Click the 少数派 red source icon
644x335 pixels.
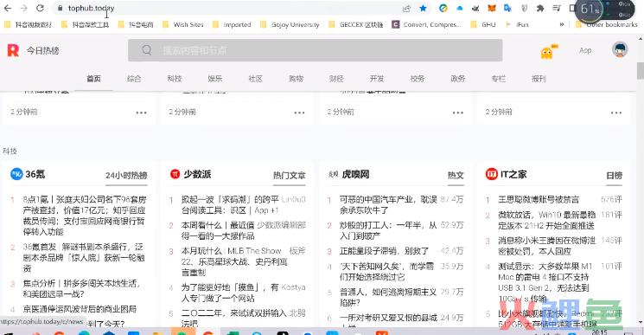[175, 174]
